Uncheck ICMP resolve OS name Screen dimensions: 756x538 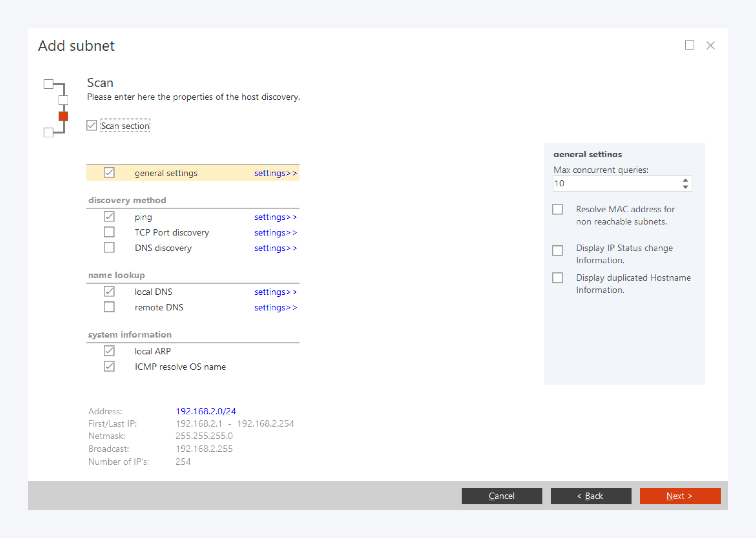point(109,366)
